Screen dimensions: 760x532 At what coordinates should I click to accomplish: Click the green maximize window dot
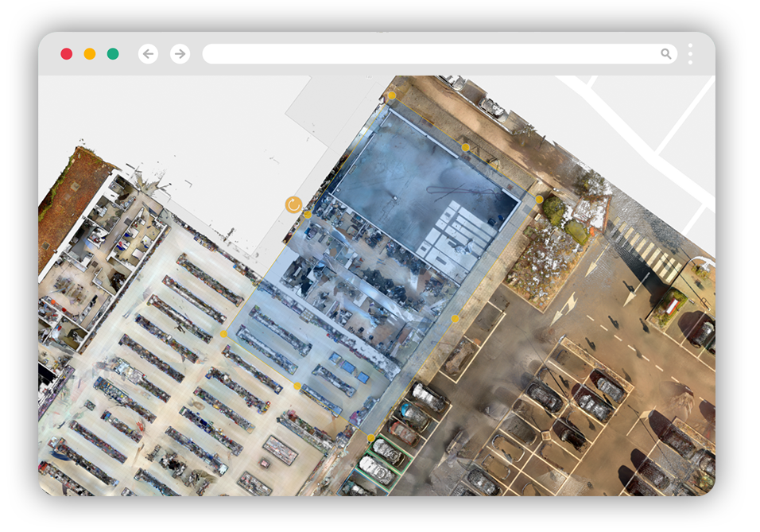click(x=113, y=54)
